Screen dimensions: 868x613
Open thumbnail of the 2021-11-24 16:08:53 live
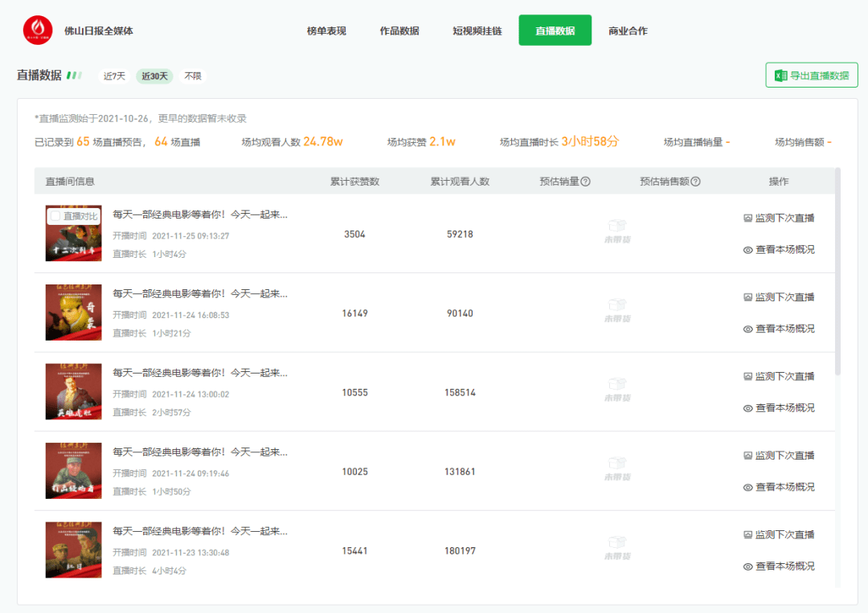pyautogui.click(x=74, y=313)
